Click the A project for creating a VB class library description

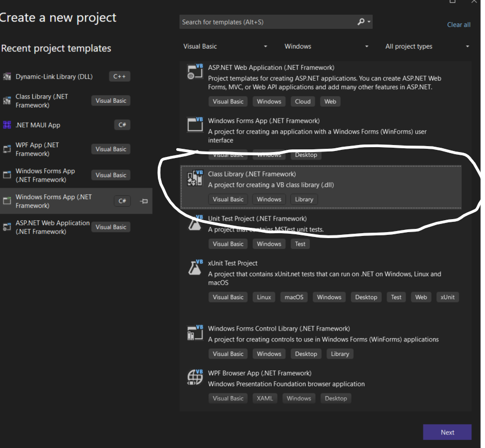coord(271,185)
